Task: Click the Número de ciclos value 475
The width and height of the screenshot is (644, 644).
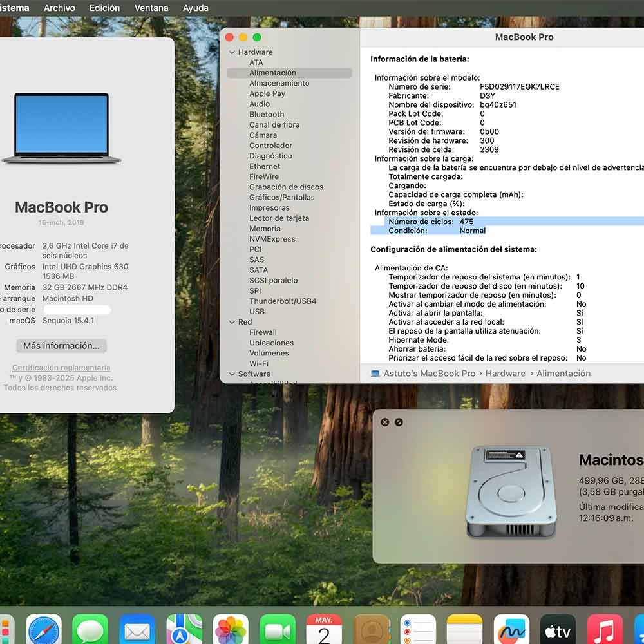Action: [x=466, y=222]
